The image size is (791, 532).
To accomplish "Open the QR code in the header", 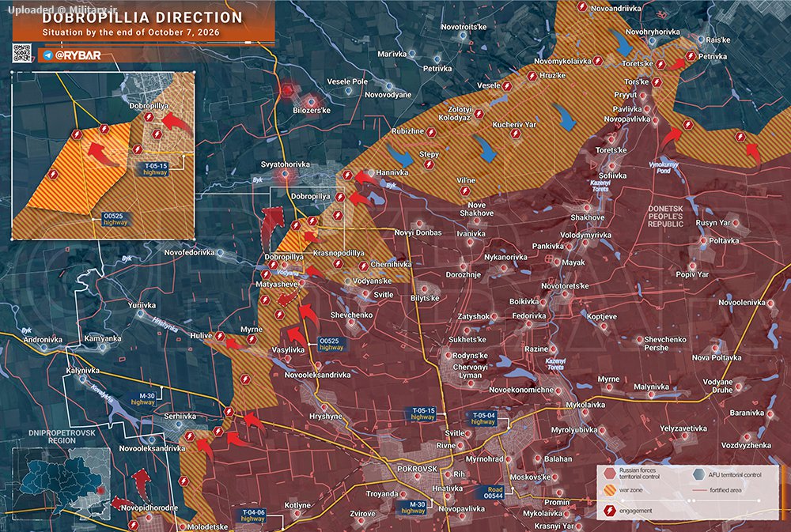I will click(21, 54).
